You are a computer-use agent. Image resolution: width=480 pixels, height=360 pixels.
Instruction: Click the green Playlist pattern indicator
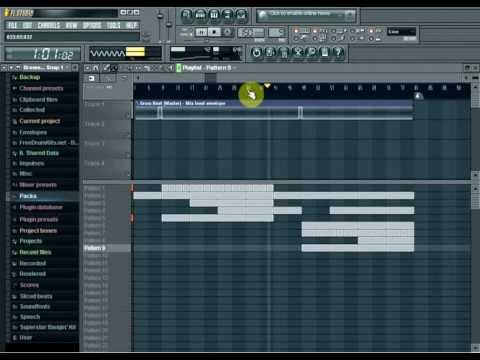tap(178, 68)
